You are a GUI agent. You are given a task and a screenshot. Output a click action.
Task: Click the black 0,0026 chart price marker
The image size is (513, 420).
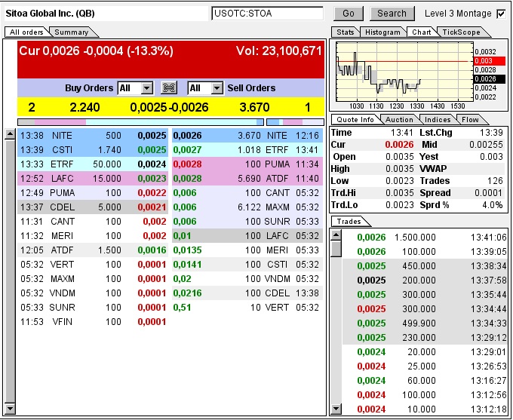pos(490,79)
